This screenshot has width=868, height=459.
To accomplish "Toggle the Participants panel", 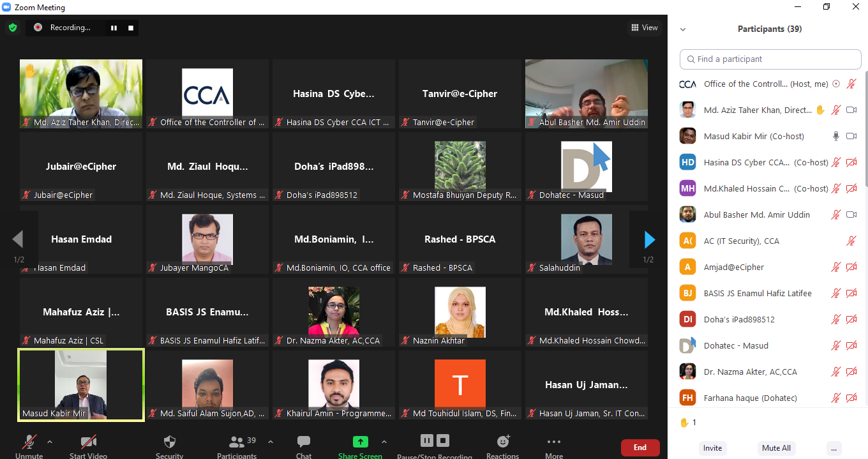I will tap(237, 446).
